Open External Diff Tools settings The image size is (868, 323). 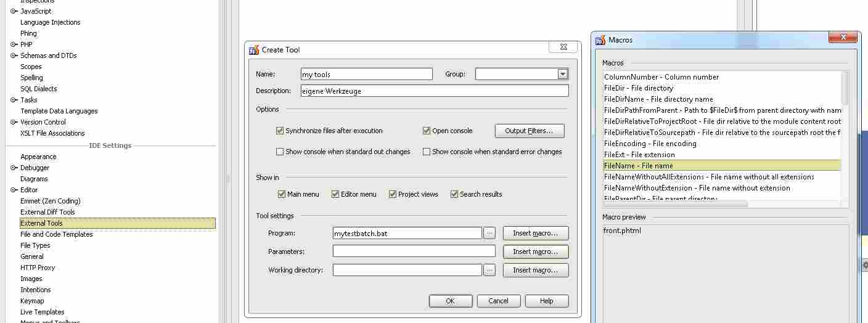tap(47, 212)
